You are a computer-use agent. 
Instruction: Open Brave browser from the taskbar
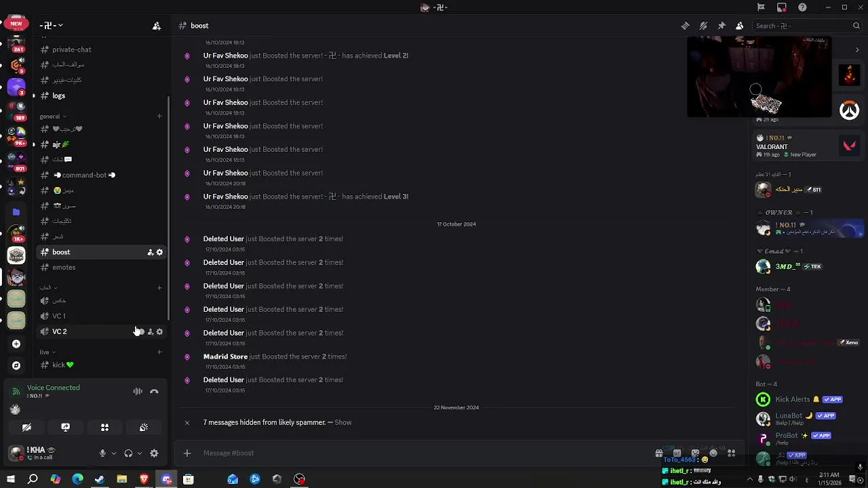pyautogui.click(x=144, y=479)
